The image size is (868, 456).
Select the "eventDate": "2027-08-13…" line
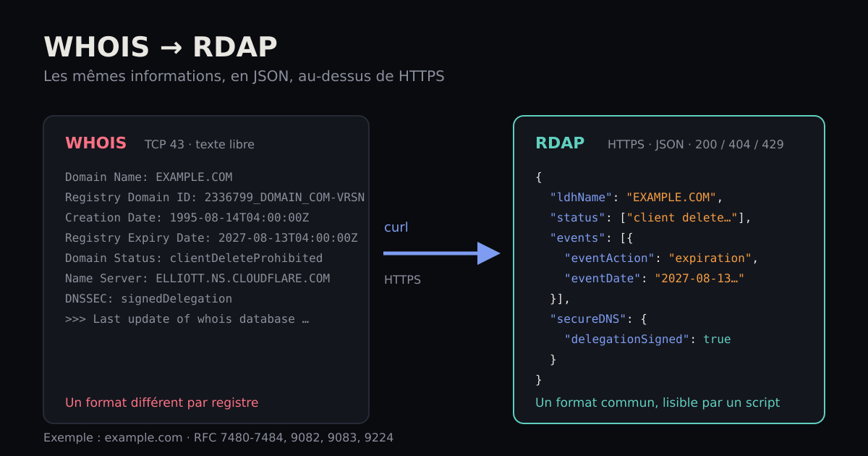(654, 279)
